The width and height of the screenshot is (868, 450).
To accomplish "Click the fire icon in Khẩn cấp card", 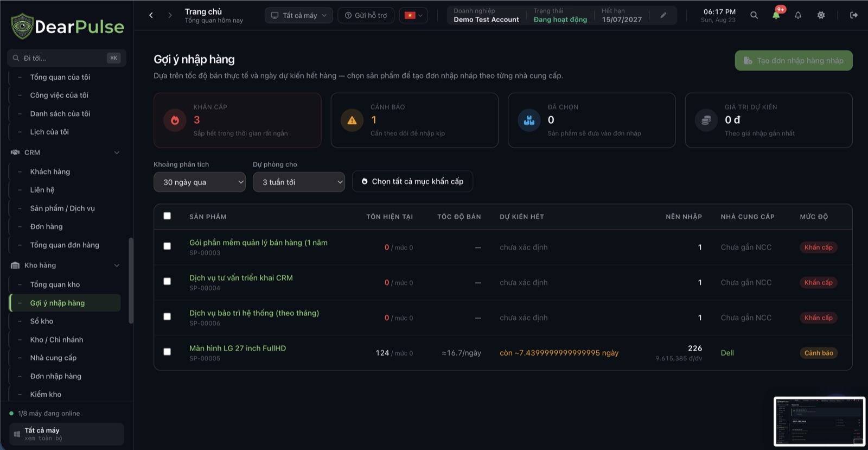I will (x=175, y=120).
